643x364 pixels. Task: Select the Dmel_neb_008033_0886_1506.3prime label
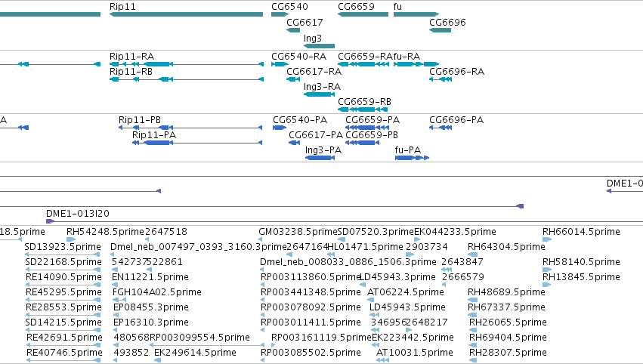[348, 262]
